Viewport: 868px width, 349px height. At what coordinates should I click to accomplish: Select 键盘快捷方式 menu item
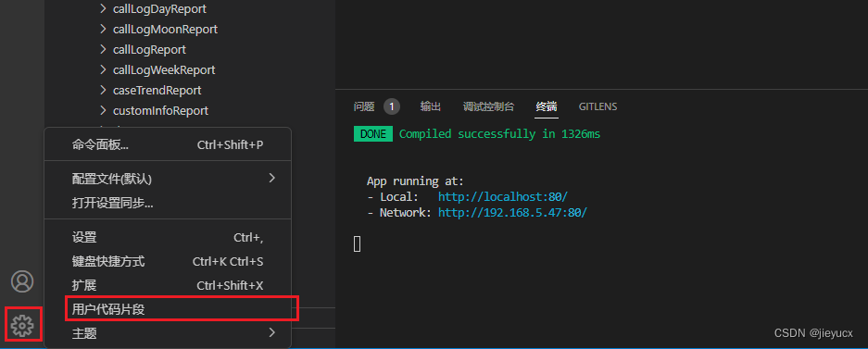(x=168, y=261)
